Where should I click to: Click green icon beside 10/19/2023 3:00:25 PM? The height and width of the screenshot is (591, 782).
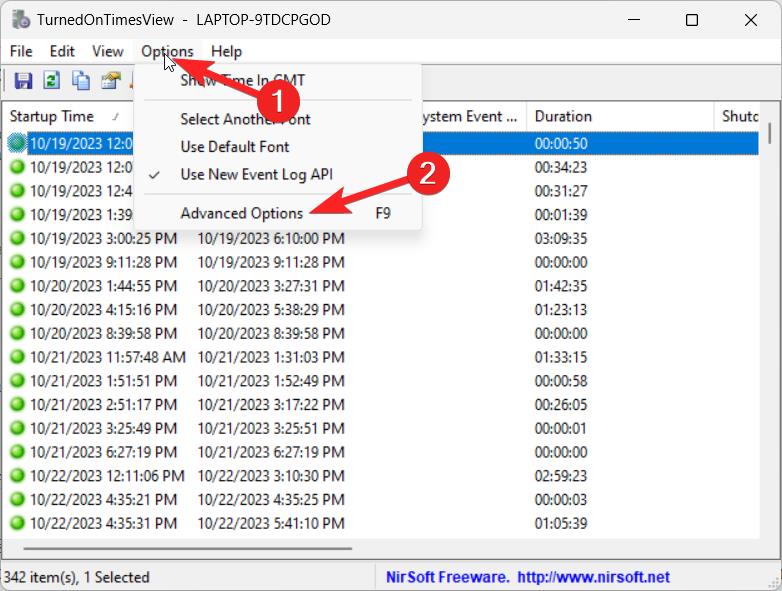pyautogui.click(x=17, y=238)
